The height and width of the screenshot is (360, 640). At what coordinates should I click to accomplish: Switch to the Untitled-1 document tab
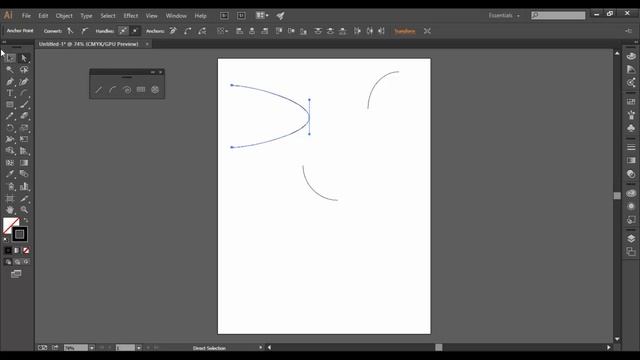89,44
